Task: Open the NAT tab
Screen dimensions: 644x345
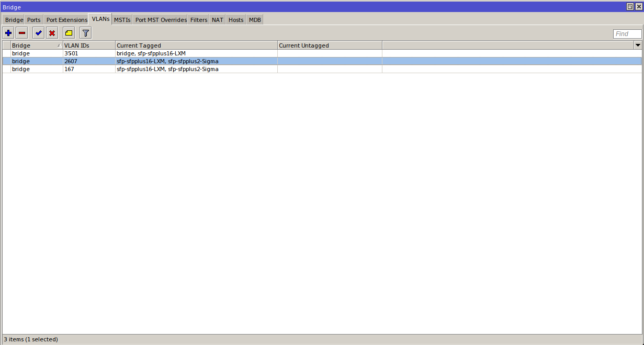Action: (218, 20)
